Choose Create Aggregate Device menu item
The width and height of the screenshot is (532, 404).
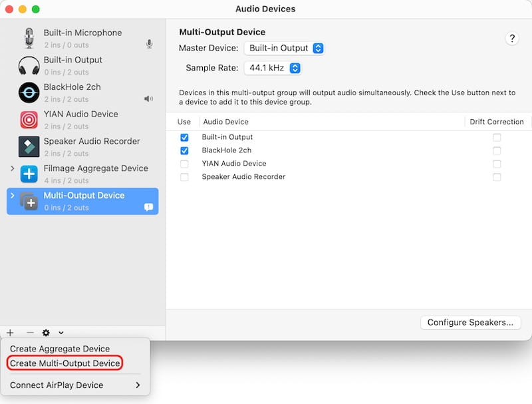(x=60, y=349)
